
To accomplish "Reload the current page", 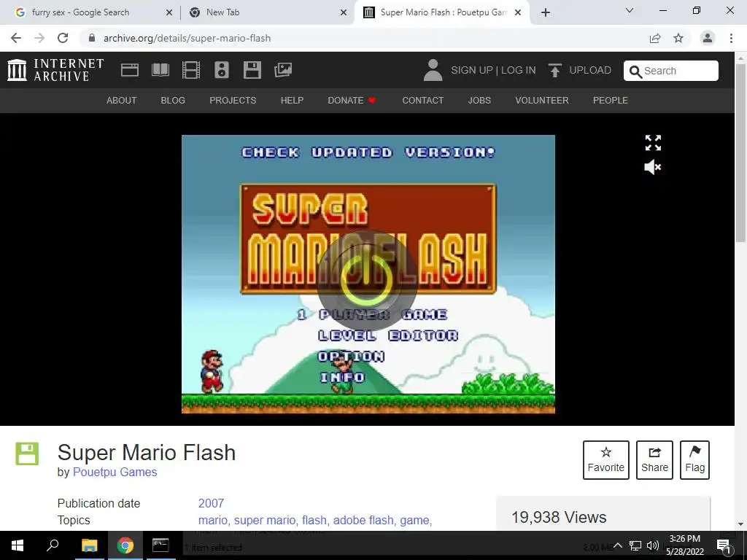I will tap(63, 38).
